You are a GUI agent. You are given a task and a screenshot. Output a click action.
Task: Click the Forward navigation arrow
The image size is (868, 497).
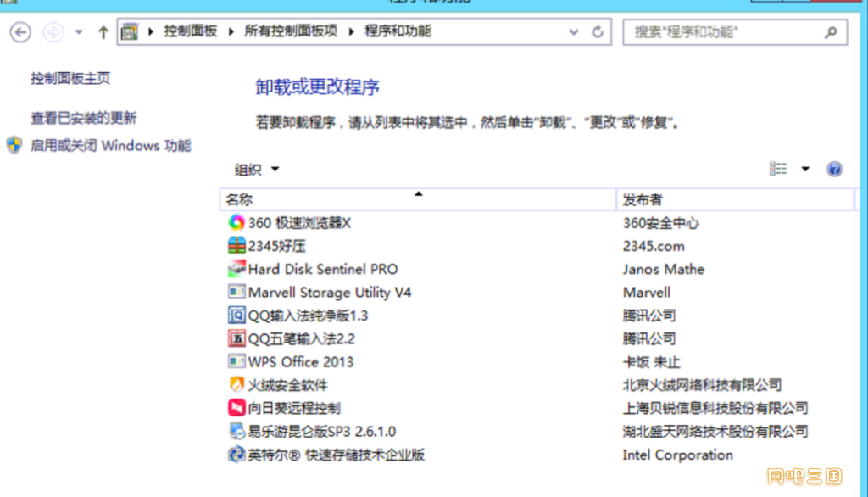click(53, 32)
